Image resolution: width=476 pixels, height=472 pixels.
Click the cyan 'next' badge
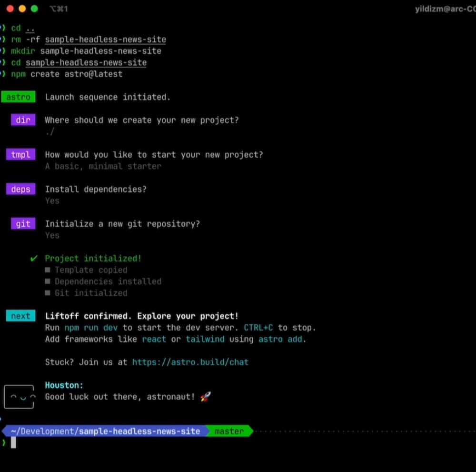tap(20, 316)
